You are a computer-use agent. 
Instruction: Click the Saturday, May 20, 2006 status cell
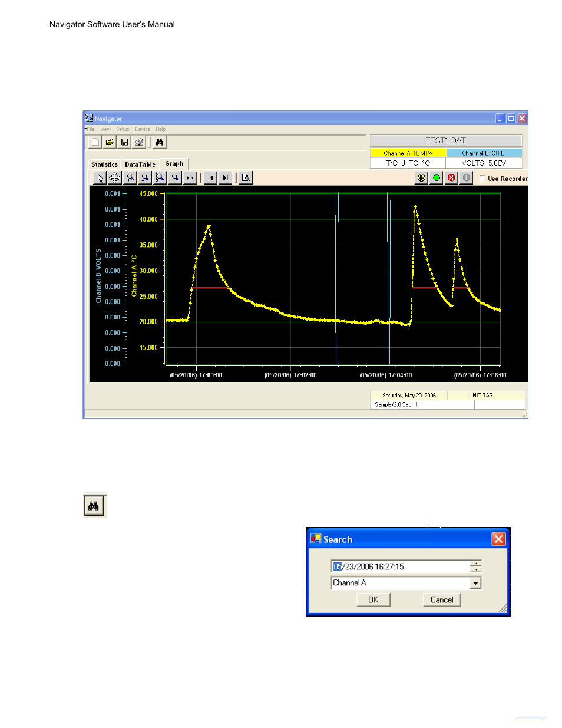(x=409, y=396)
